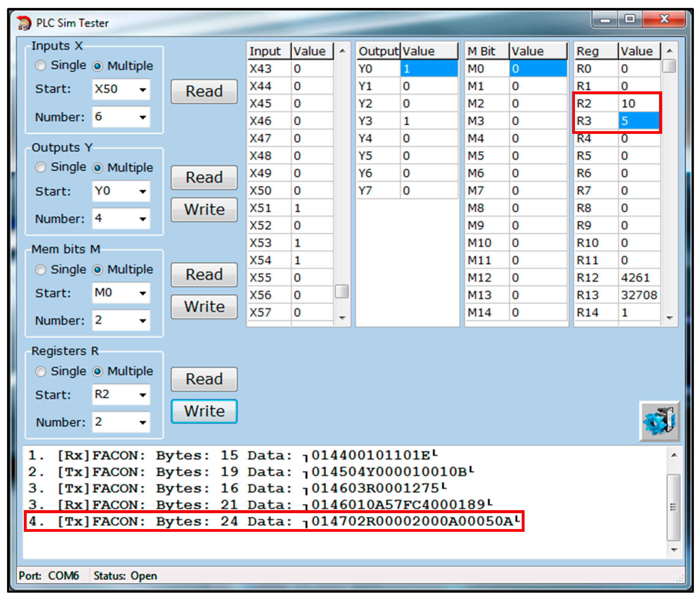The width and height of the screenshot is (700, 600).
Task: Select the R3 value cell showing 5
Action: click(x=638, y=121)
